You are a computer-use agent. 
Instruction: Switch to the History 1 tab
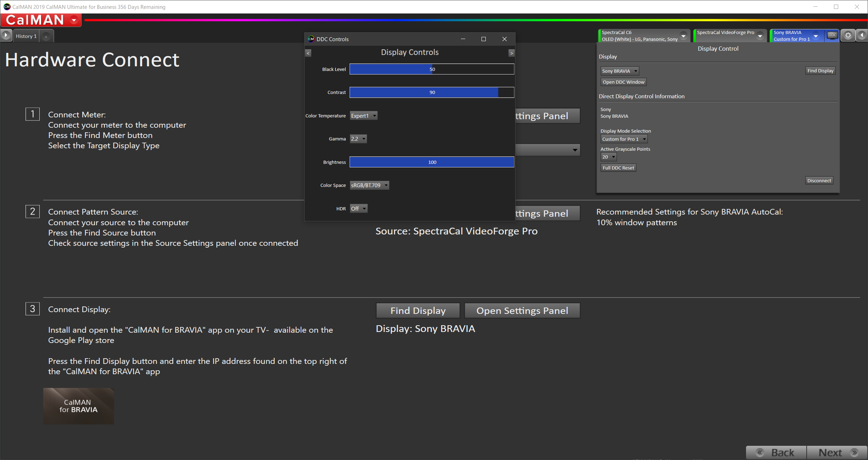(x=26, y=36)
